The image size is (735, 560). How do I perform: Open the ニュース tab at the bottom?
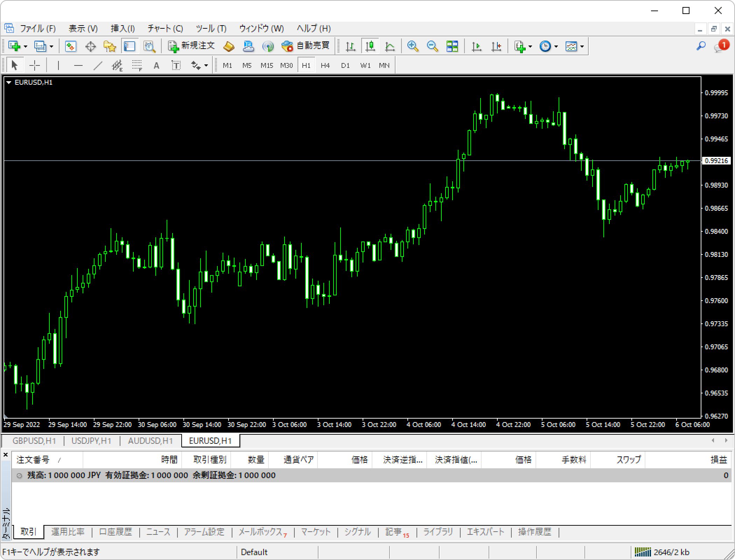[157, 532]
